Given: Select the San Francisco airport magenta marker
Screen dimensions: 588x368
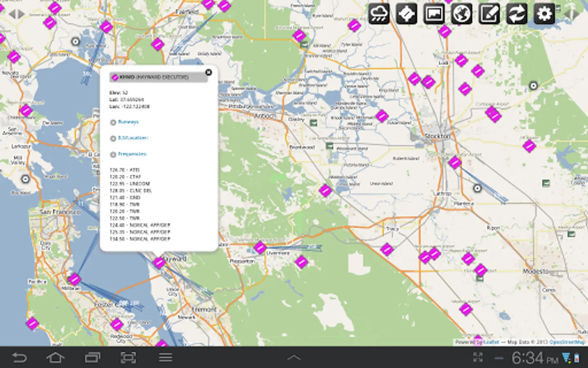Looking at the screenshot, I should 74,279.
